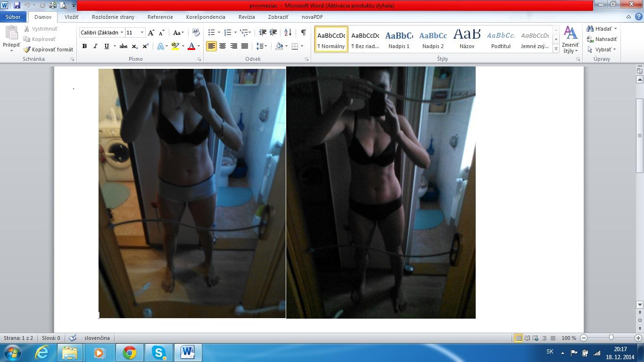
Task: Increase font size with Grow Font icon
Action: 151,33
